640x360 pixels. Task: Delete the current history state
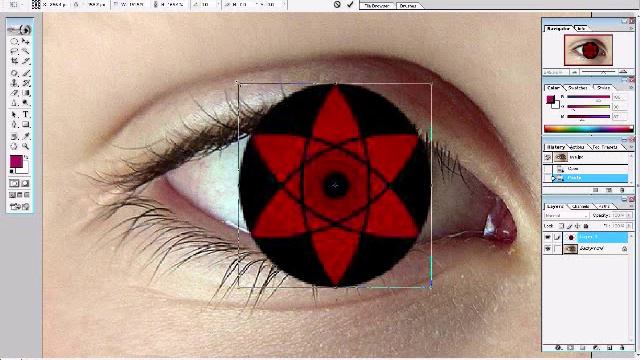click(x=622, y=190)
